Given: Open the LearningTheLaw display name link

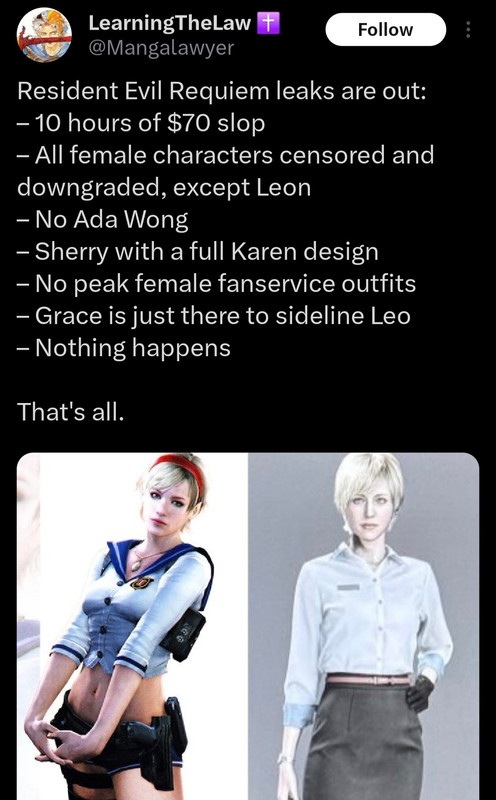Looking at the screenshot, I should coord(170,23).
